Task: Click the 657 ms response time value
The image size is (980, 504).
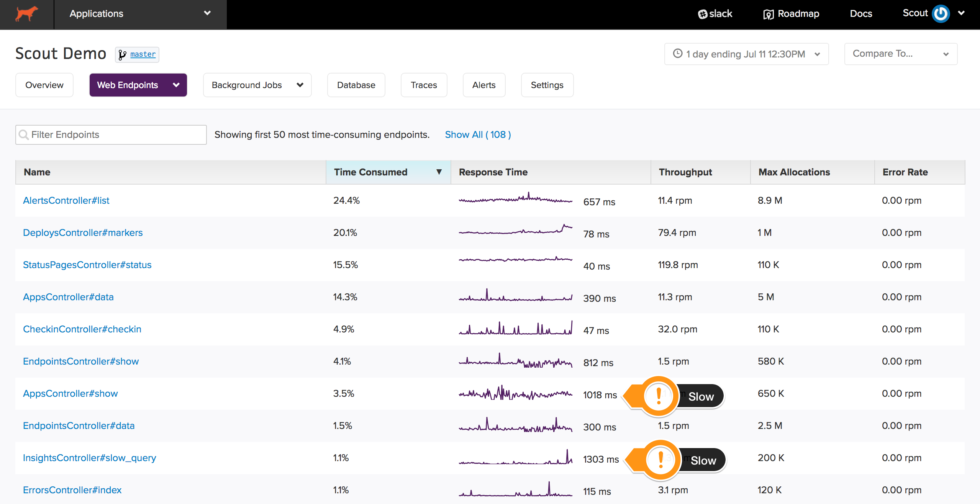Action: click(x=599, y=202)
